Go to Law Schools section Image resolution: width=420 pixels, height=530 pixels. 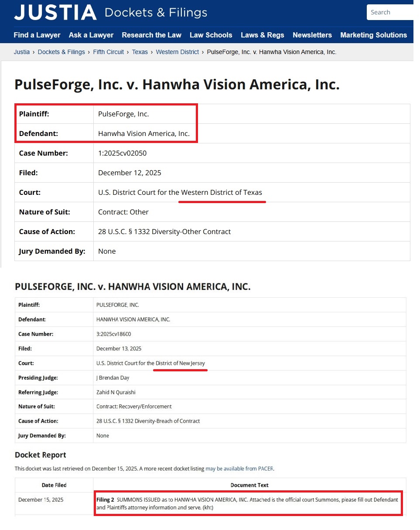pyautogui.click(x=211, y=35)
